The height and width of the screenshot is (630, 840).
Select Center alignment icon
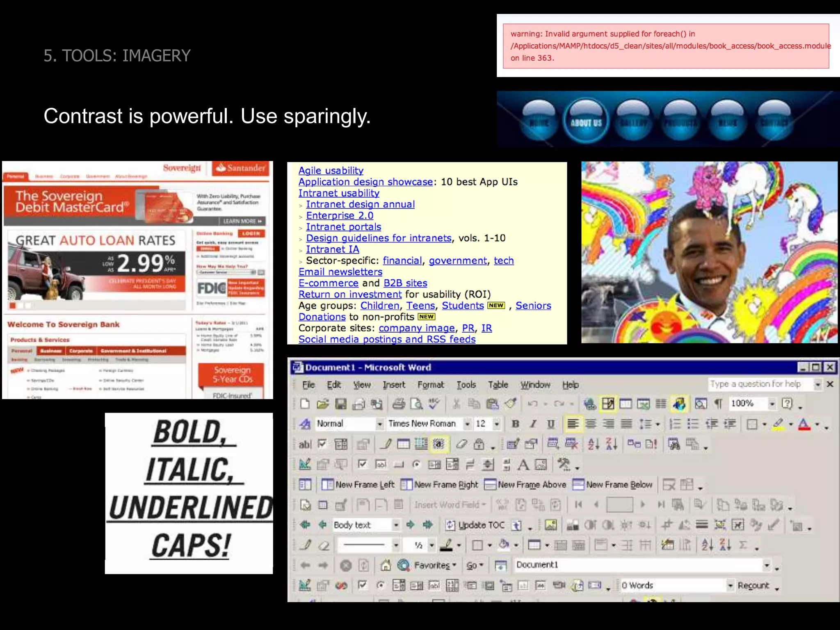pos(591,424)
